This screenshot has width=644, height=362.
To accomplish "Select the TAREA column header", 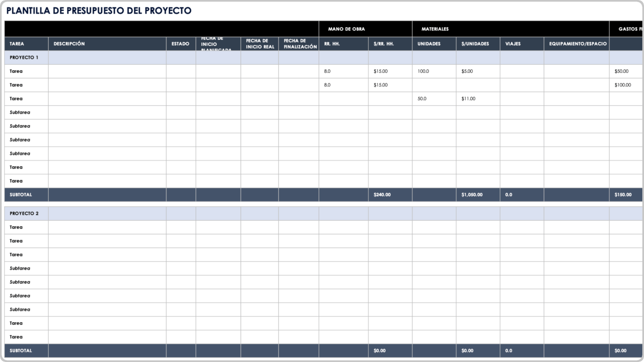I will pyautogui.click(x=26, y=44).
